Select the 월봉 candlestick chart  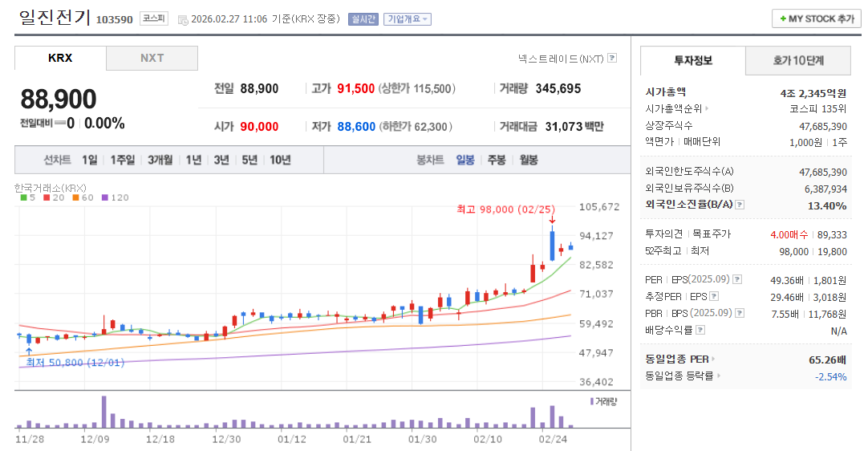[529, 160]
